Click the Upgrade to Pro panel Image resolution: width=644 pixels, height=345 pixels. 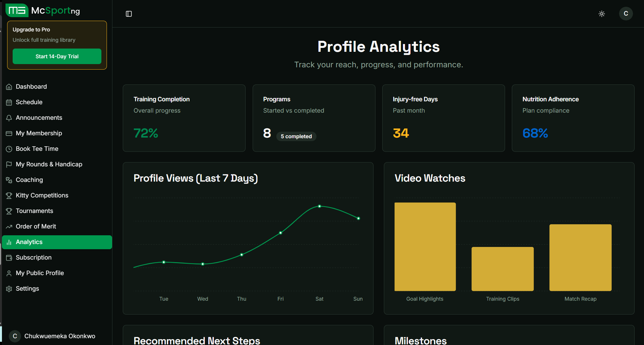point(57,45)
